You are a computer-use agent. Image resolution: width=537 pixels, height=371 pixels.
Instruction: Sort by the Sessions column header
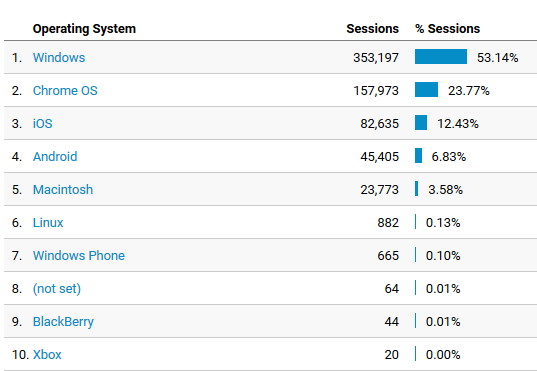point(372,29)
